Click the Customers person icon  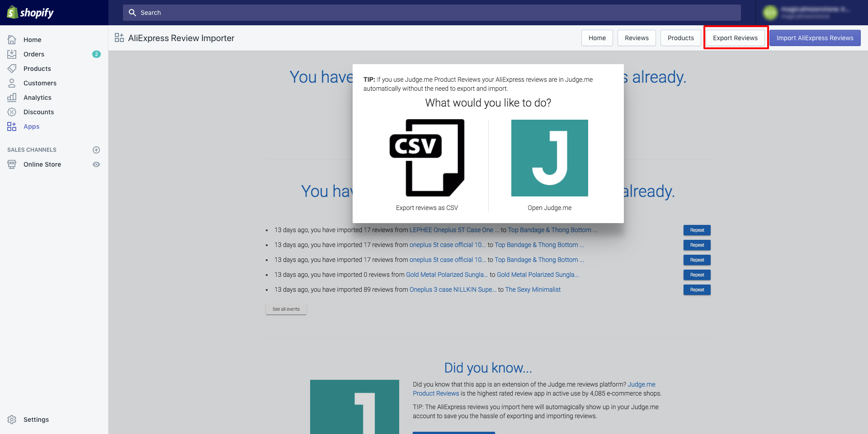[12, 83]
